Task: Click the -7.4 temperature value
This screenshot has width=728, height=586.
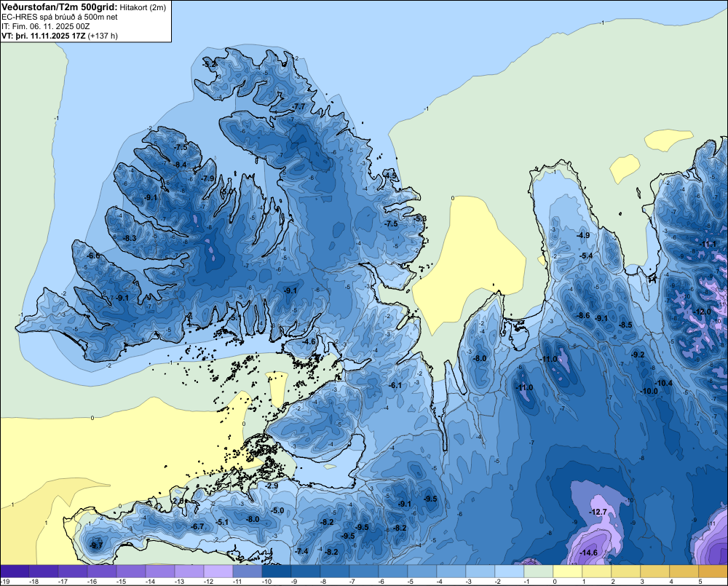Action: pyautogui.click(x=302, y=551)
